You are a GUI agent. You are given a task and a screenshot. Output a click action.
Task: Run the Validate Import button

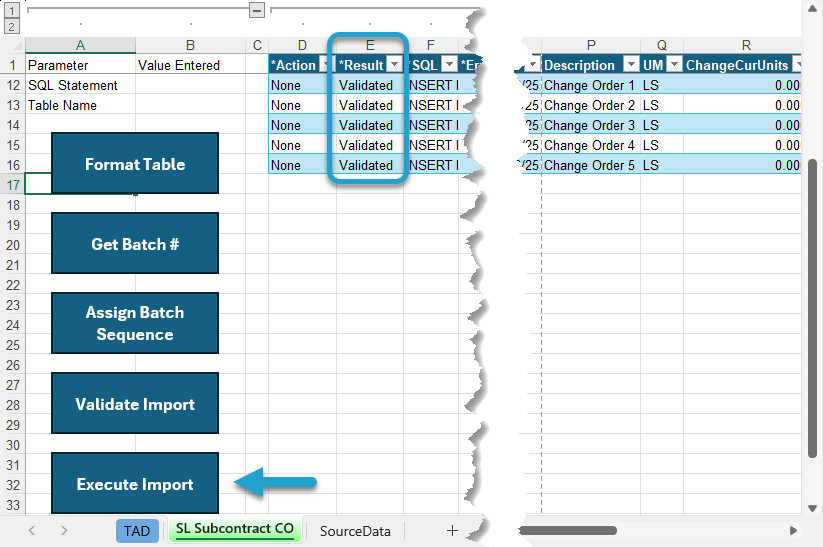coord(135,403)
